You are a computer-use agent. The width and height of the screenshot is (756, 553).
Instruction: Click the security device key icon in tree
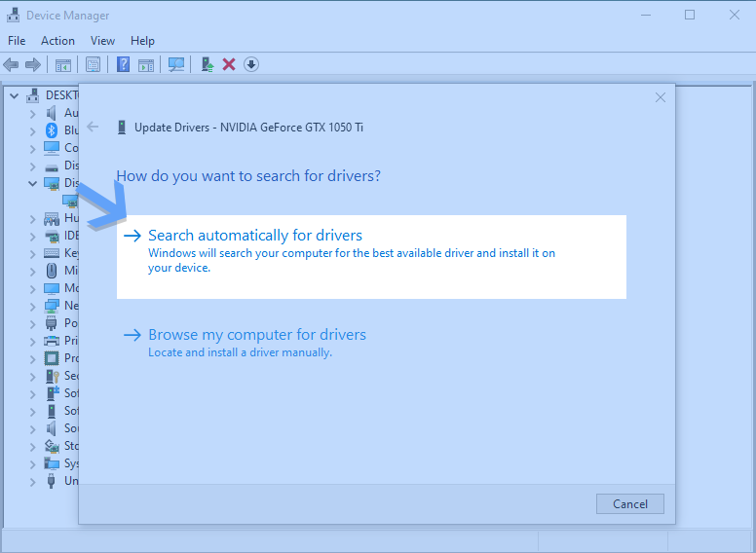click(x=52, y=376)
